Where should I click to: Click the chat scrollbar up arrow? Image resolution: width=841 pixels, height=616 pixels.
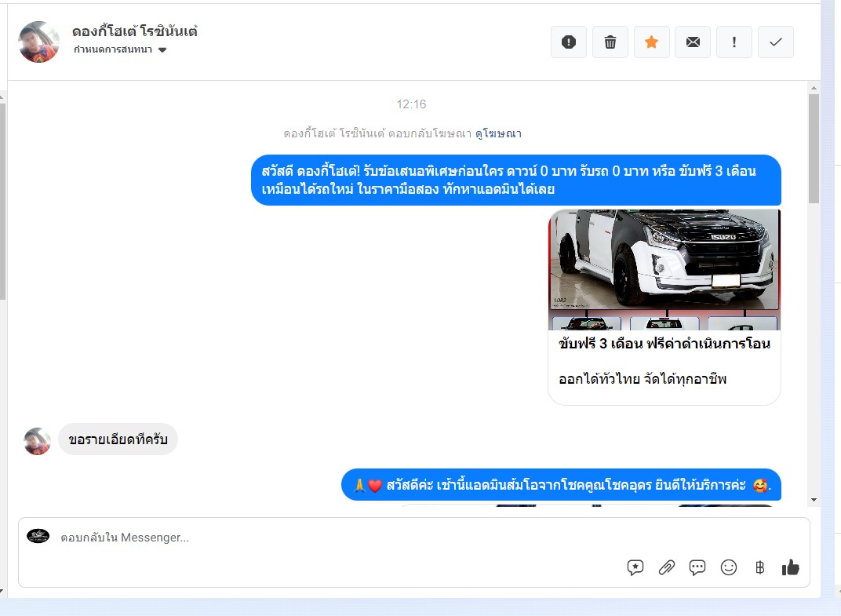point(814,87)
